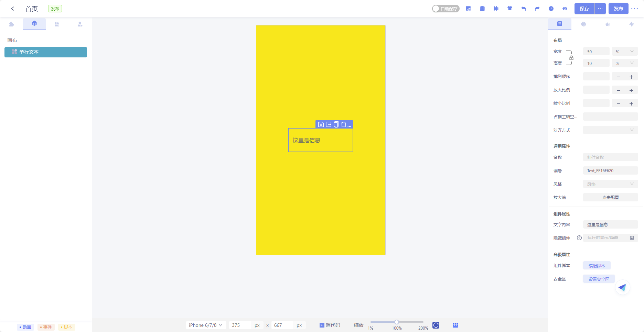
Task: Click the 名称 component name field
Action: (611, 157)
